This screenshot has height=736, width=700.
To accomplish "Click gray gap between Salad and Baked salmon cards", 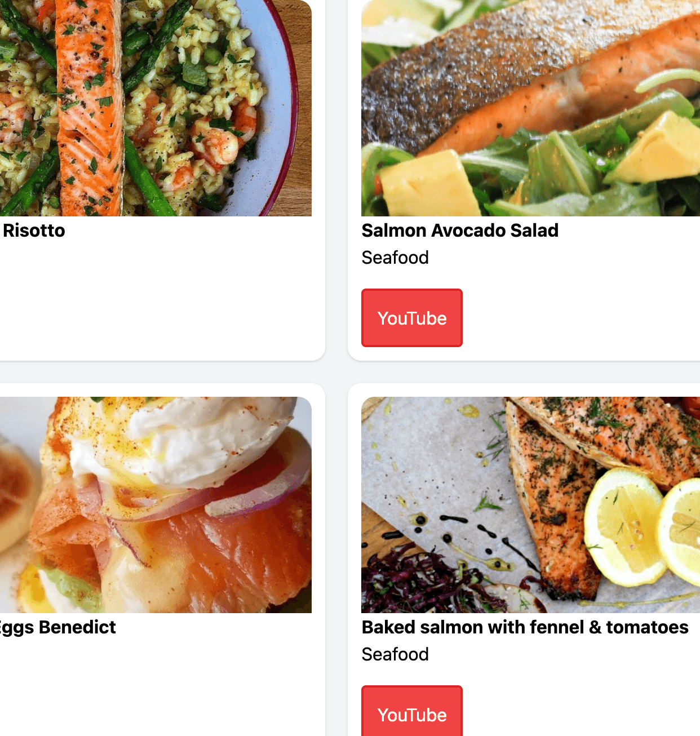I will tap(524, 372).
